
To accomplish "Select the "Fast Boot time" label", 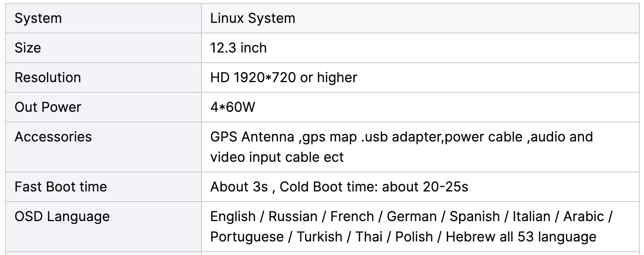I will (61, 187).
